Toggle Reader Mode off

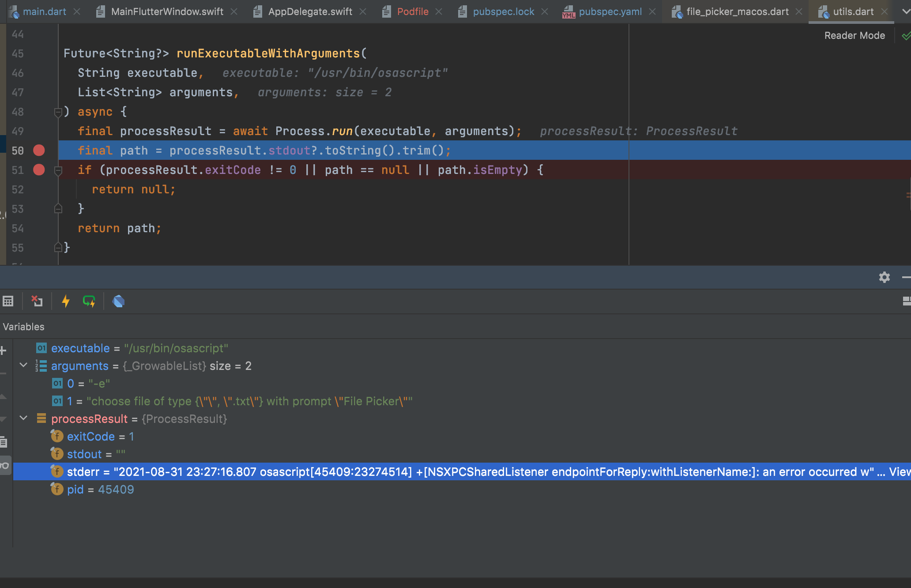(854, 35)
